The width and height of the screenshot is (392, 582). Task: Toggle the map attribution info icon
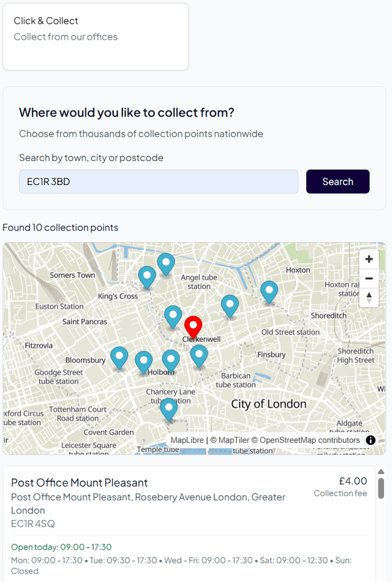click(371, 440)
